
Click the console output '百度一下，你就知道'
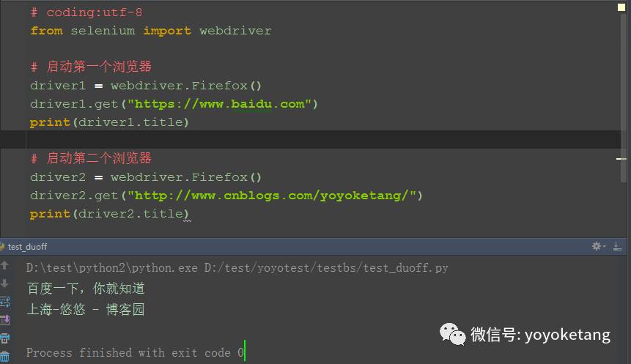click(x=86, y=289)
